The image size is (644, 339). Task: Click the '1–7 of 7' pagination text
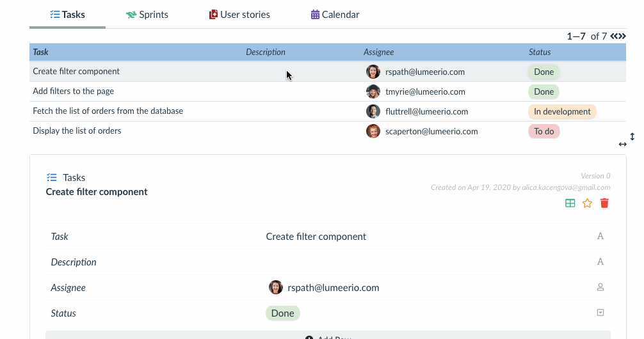586,36
